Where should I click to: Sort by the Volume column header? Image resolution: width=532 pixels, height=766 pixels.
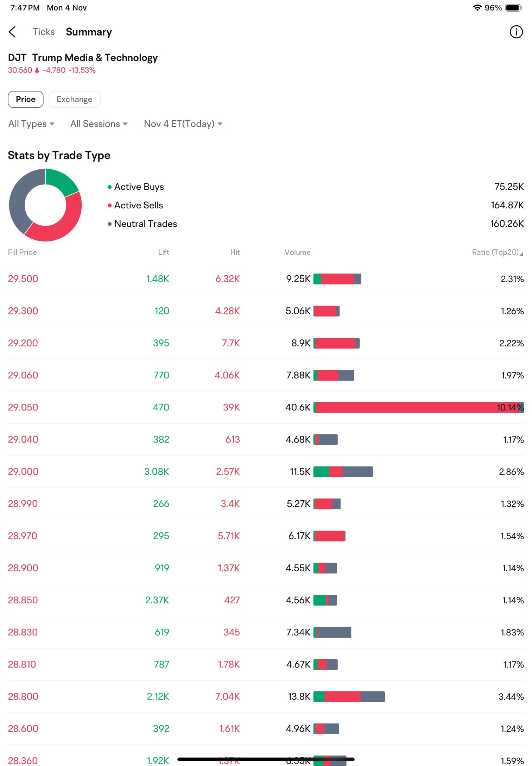298,252
